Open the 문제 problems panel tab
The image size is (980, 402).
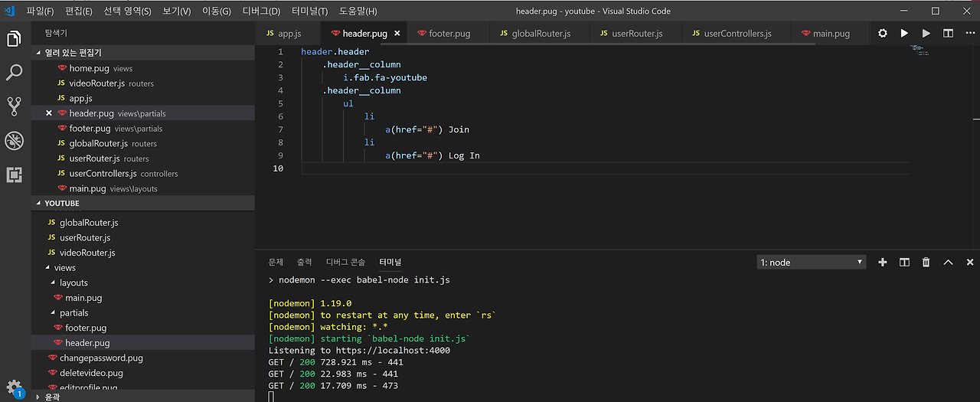pos(276,262)
